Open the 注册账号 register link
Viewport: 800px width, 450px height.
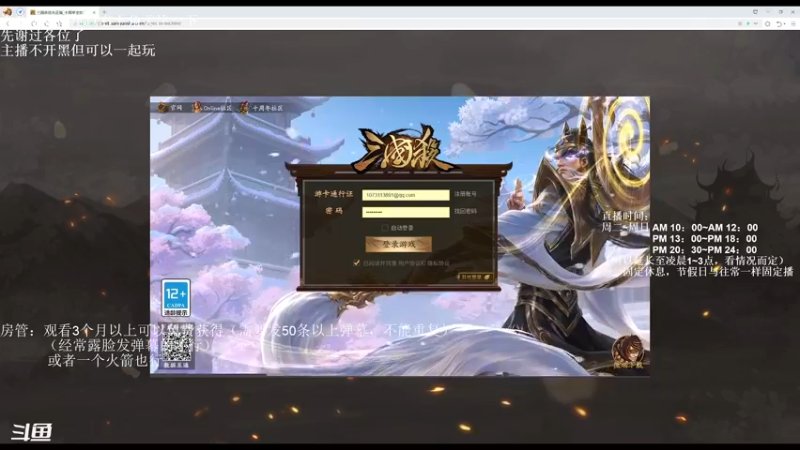coord(465,194)
